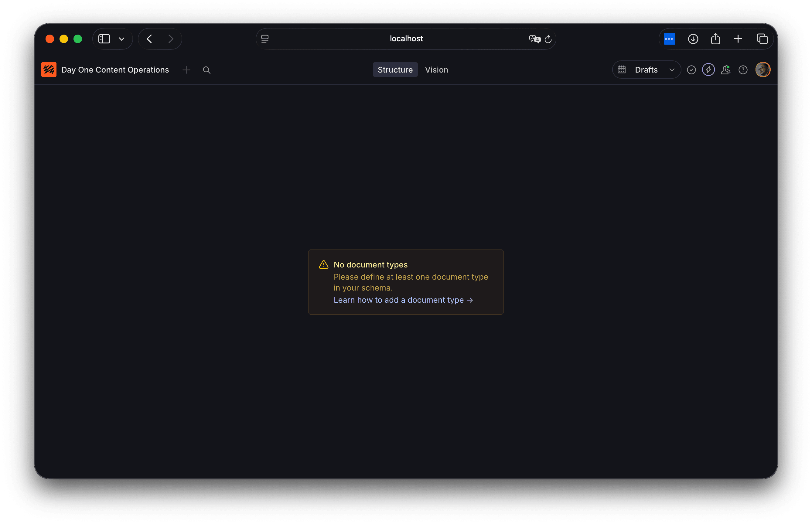Reload the localhost page
Image resolution: width=812 pixels, height=524 pixels.
548,39
